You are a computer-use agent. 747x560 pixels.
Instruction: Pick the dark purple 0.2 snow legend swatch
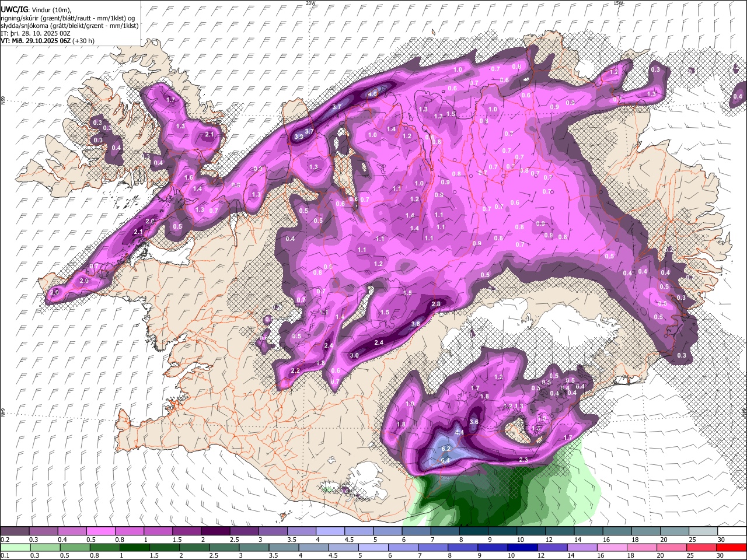pos(15,531)
